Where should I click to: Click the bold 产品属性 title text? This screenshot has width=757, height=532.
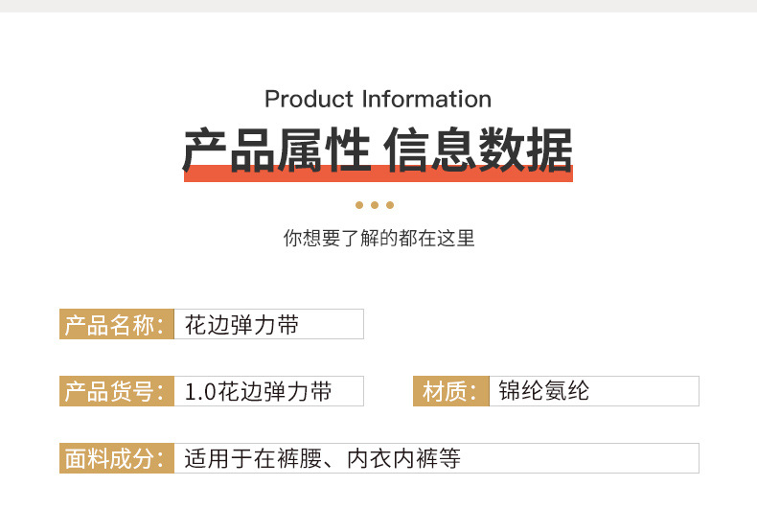point(277,150)
